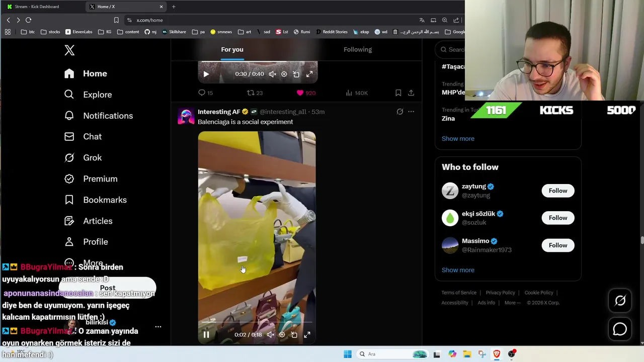
Task: Open the Zina trending topic
Action: tap(448, 119)
